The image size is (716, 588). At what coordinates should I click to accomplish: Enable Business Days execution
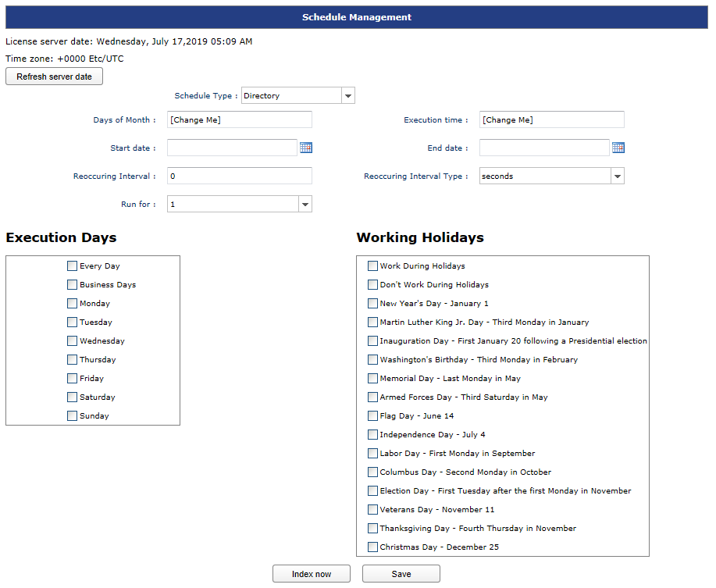[72, 284]
